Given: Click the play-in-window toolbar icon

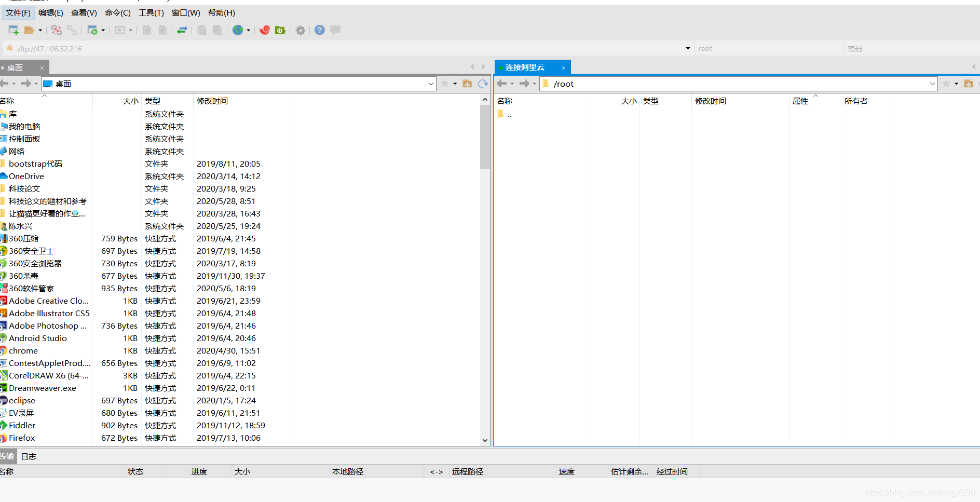Looking at the screenshot, I should (x=120, y=30).
